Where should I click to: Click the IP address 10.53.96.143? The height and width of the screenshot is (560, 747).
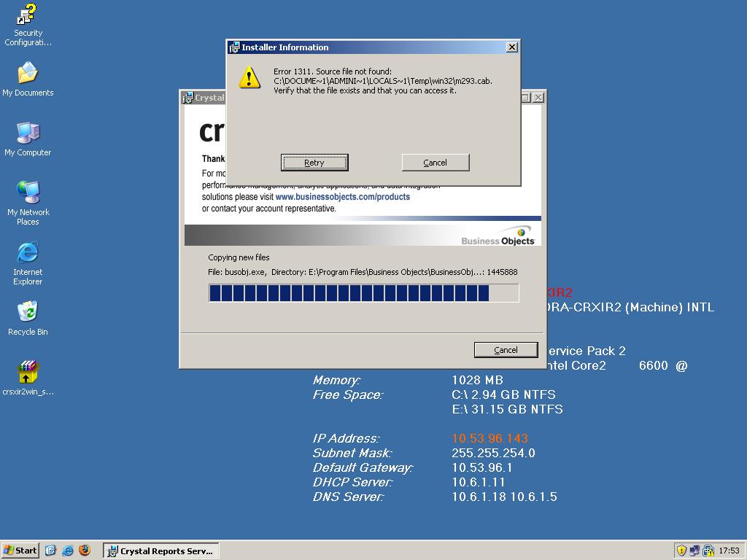[x=489, y=438]
